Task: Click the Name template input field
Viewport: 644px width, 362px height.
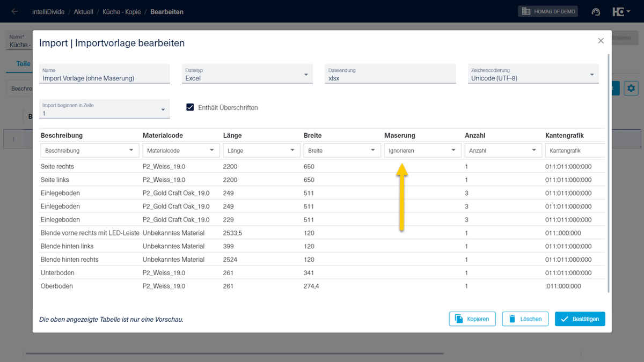Action: click(105, 74)
